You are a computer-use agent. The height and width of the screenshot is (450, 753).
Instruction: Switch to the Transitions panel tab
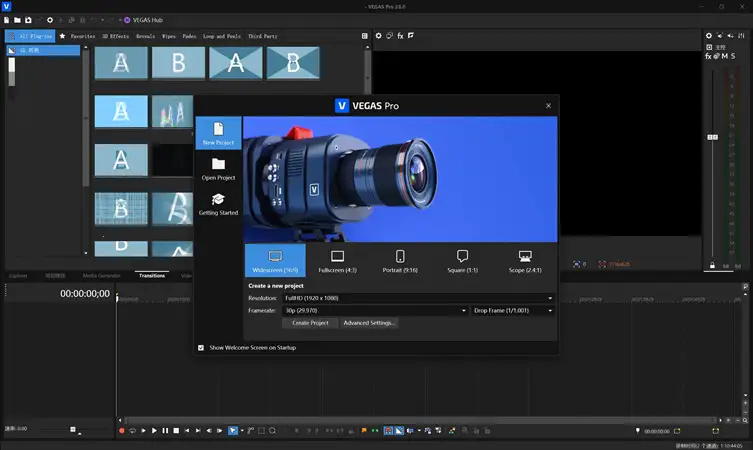pos(152,276)
